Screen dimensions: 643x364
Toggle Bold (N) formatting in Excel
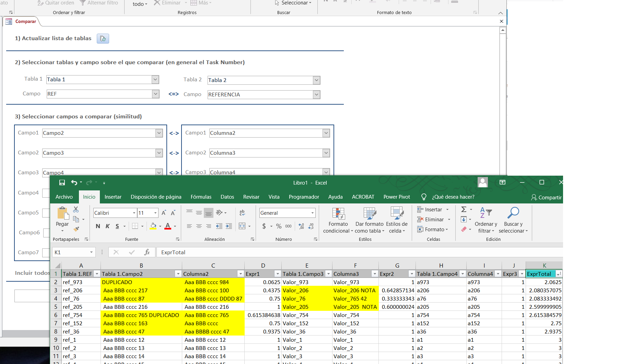pyautogui.click(x=98, y=226)
